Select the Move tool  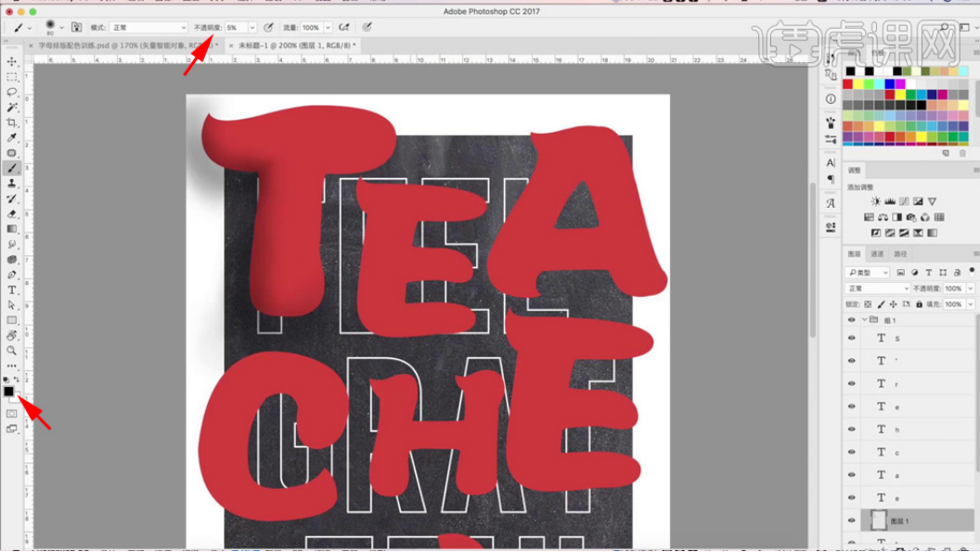tap(12, 61)
